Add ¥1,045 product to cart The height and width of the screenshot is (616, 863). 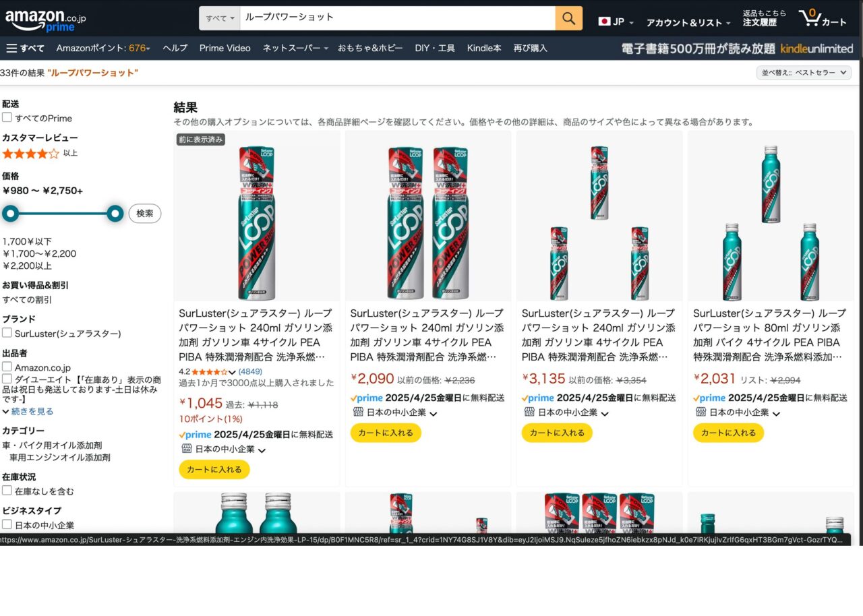pos(214,469)
